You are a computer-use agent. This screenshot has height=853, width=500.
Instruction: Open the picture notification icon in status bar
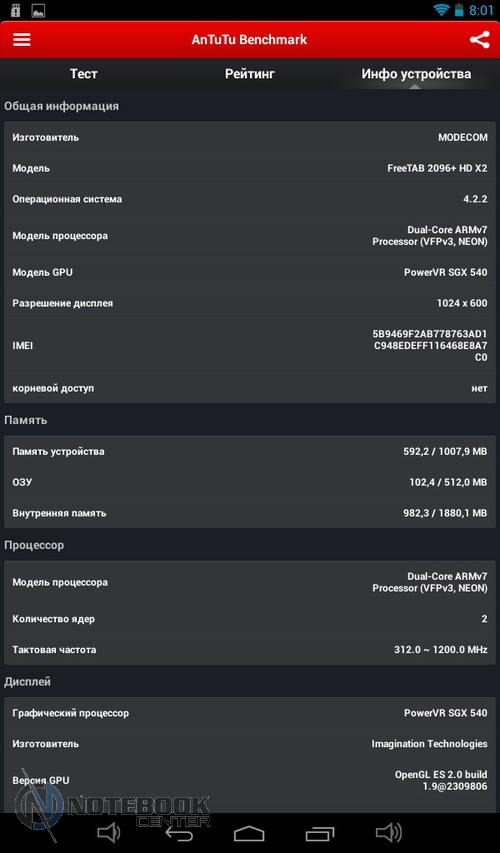[38, 11]
